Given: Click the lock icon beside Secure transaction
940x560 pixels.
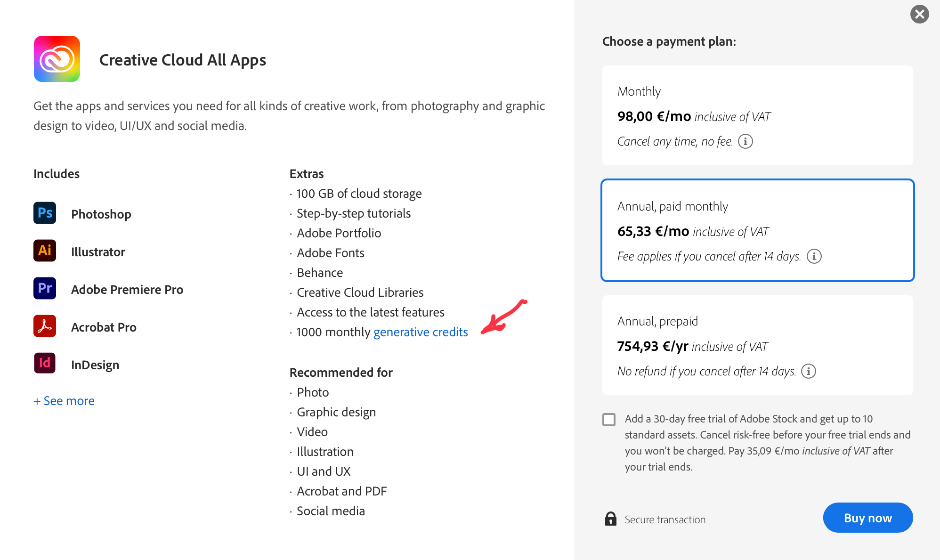Looking at the screenshot, I should (610, 519).
